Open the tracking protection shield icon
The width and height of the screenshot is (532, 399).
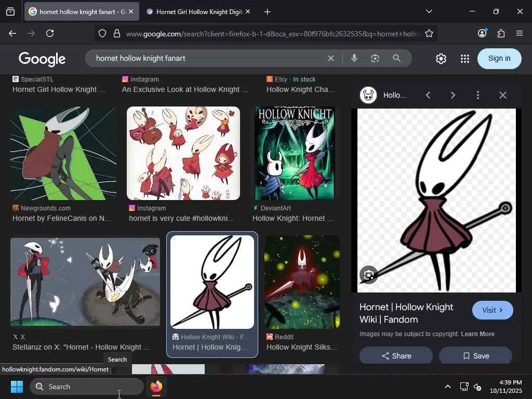(102, 33)
